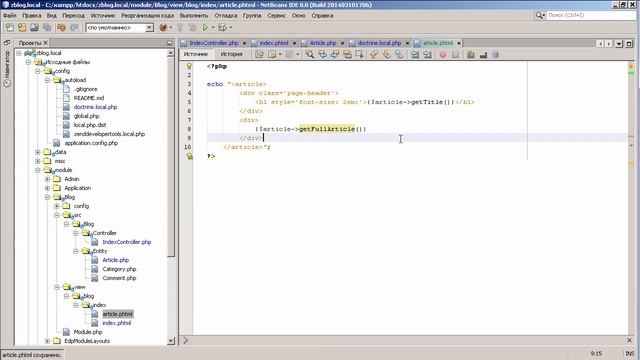
Task: Click the Save All toolbar icon
Action: (47, 27)
